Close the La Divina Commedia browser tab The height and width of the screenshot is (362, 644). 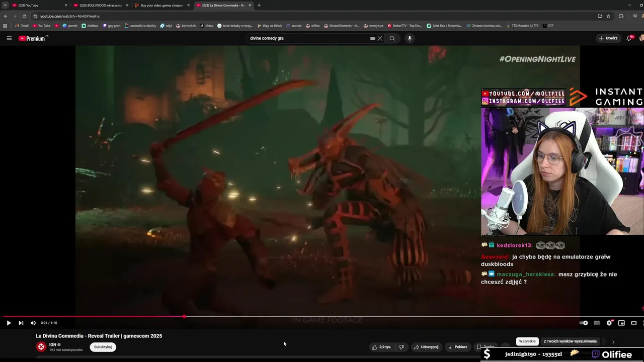250,5
